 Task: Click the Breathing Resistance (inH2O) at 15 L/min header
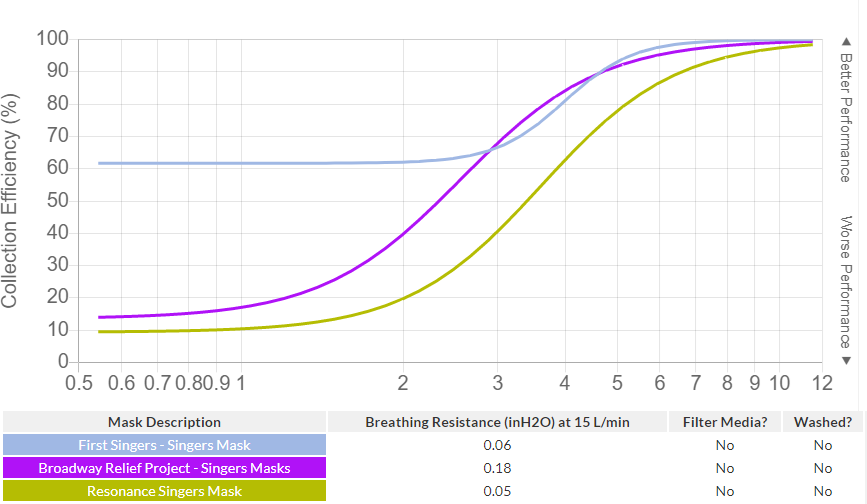(497, 422)
